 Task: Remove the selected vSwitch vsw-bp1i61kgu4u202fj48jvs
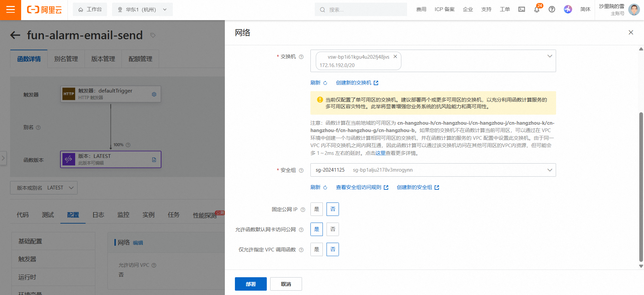[x=395, y=57]
